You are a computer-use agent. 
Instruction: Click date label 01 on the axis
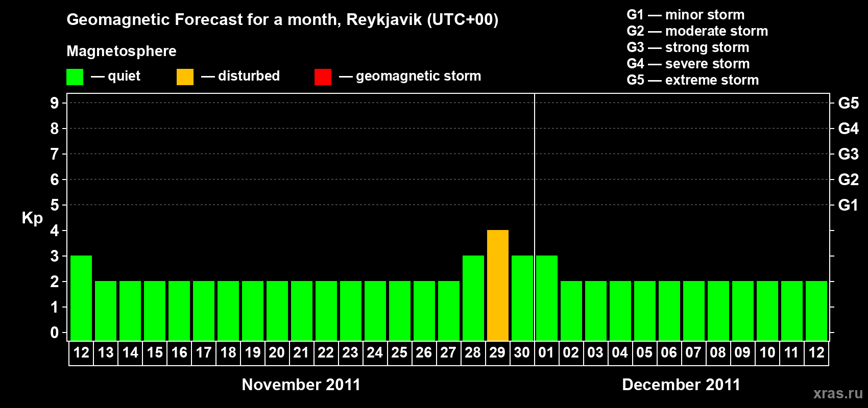coord(546,353)
